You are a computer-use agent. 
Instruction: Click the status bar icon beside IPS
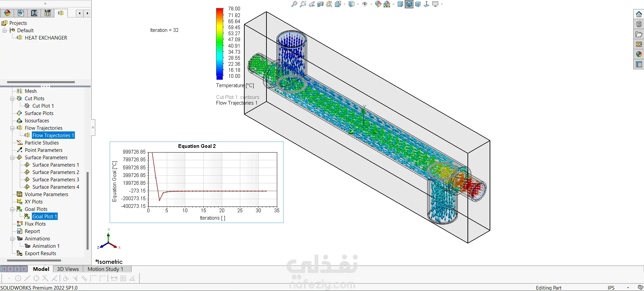(641, 288)
